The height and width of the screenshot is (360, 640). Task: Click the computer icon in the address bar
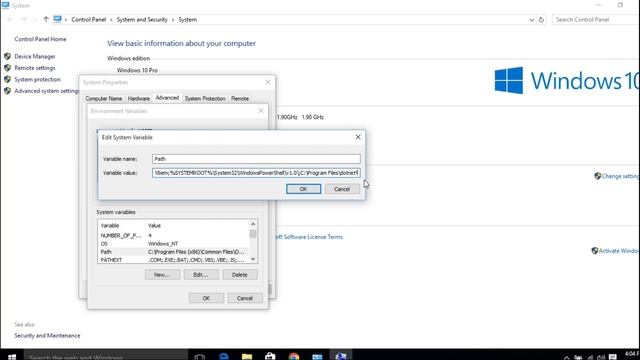58,19
